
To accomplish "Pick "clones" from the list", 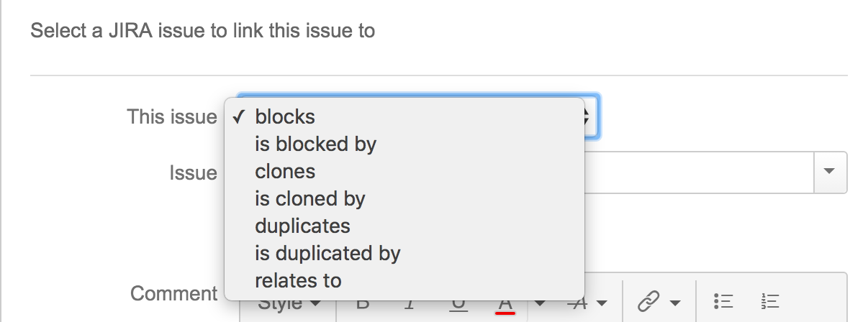I will (x=285, y=172).
